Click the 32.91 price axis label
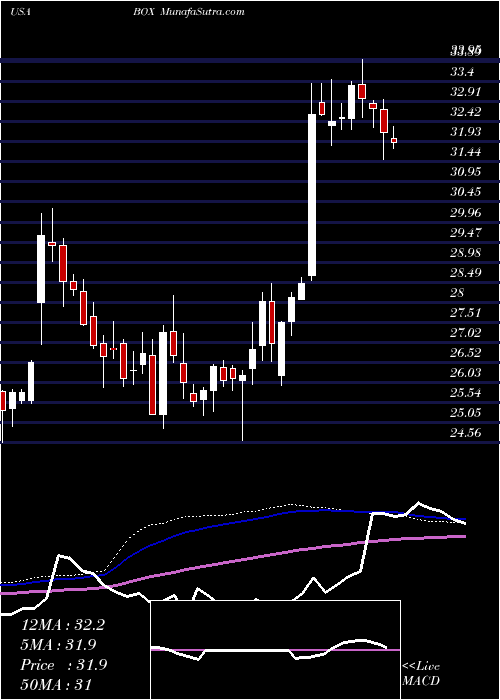 [466, 92]
